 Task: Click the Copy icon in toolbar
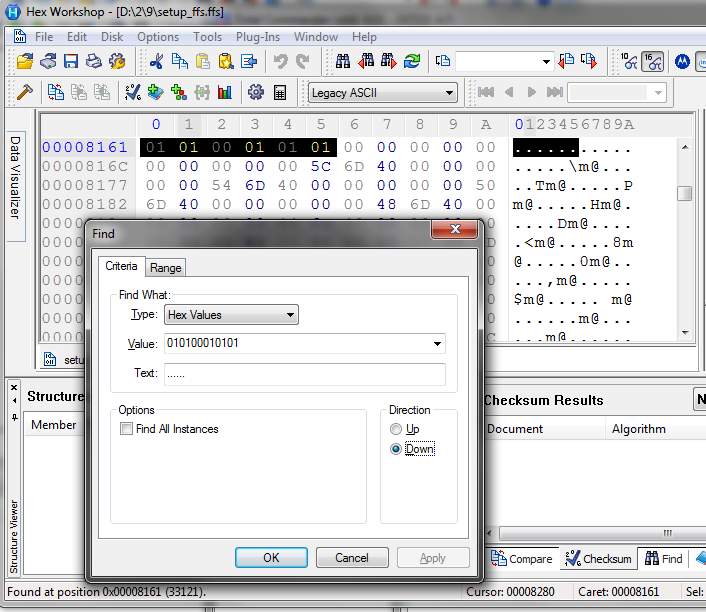(180, 61)
